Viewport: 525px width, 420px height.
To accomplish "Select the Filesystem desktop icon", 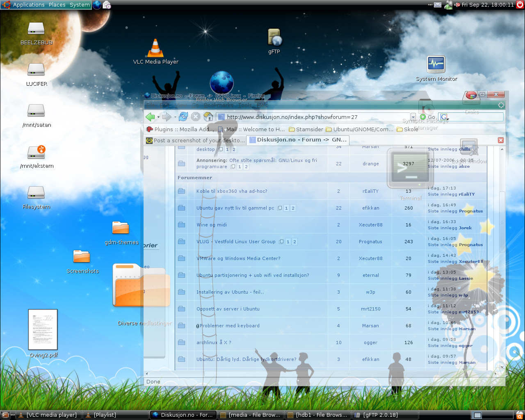I will (x=36, y=193).
